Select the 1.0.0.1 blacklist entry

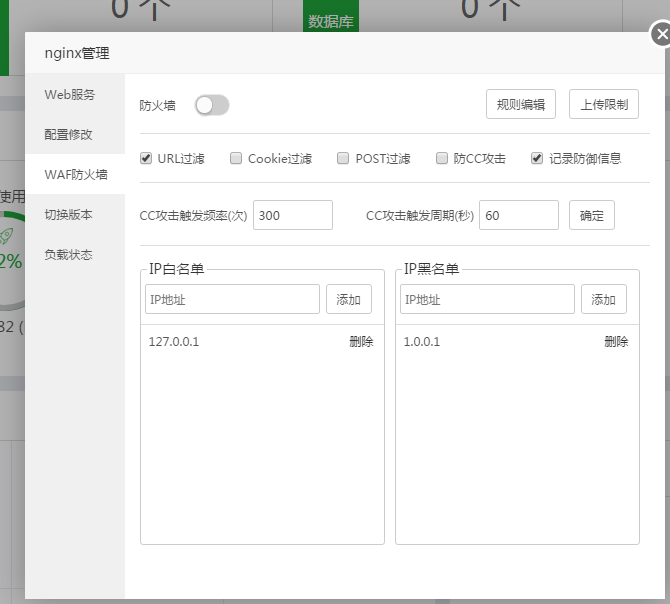click(422, 342)
